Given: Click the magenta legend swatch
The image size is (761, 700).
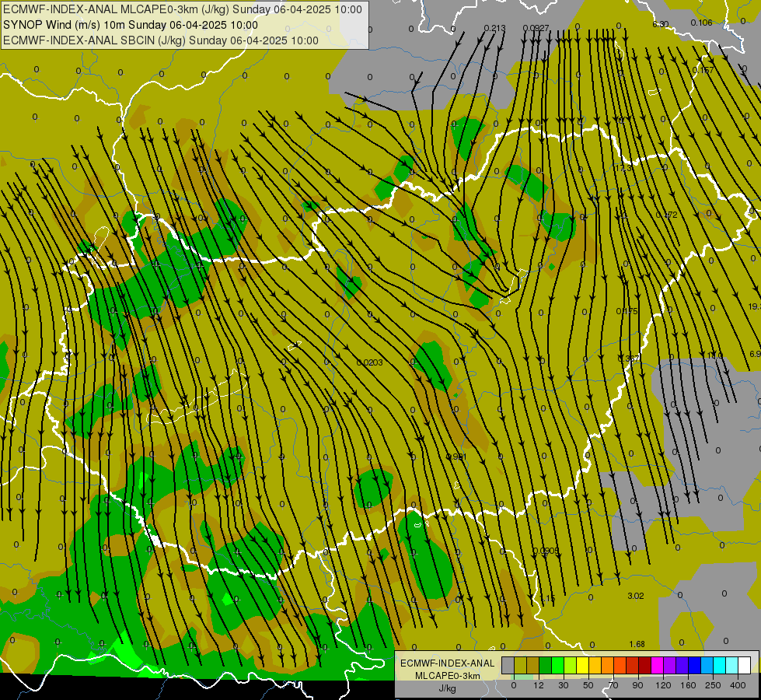Looking at the screenshot, I should click(x=658, y=665).
